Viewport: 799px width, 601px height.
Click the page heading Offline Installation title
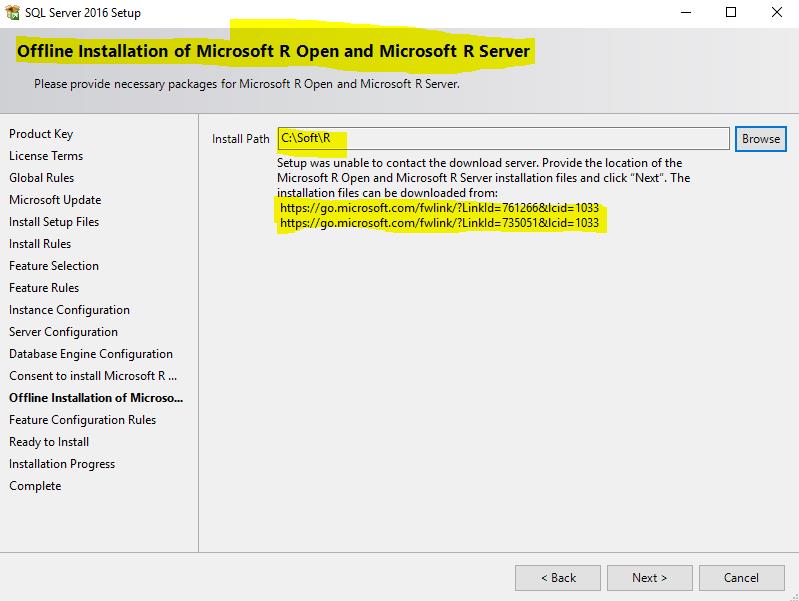[274, 51]
